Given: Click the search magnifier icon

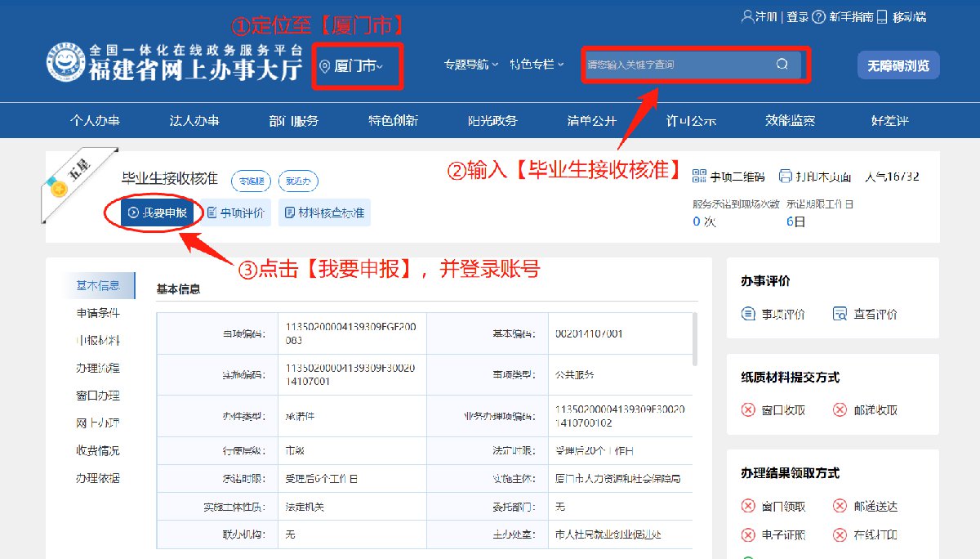Looking at the screenshot, I should pyautogui.click(x=782, y=65).
